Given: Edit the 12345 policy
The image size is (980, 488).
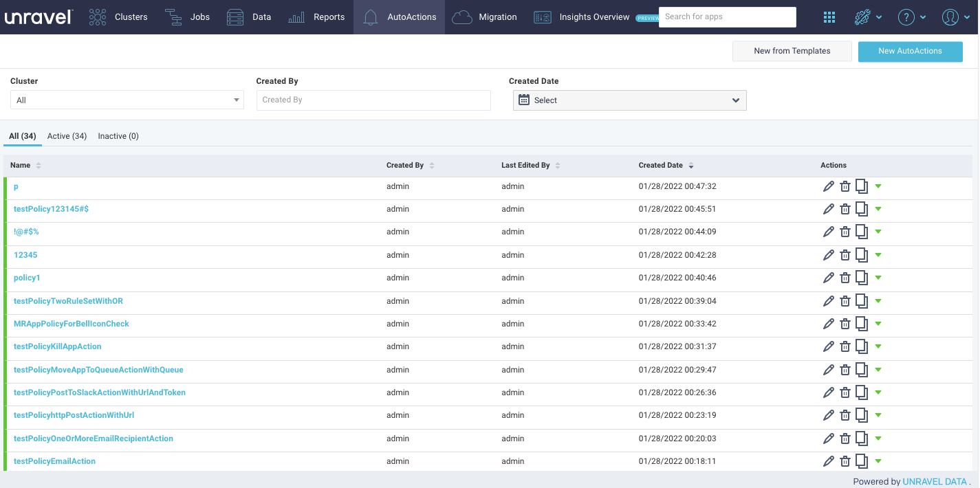Looking at the screenshot, I should (829, 255).
